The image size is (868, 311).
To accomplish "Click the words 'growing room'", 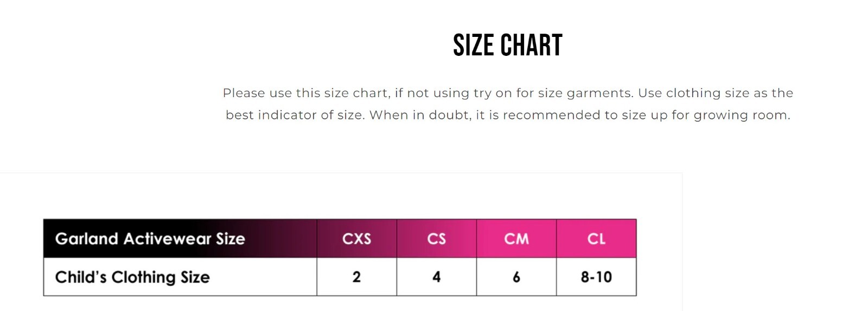I will [x=741, y=115].
